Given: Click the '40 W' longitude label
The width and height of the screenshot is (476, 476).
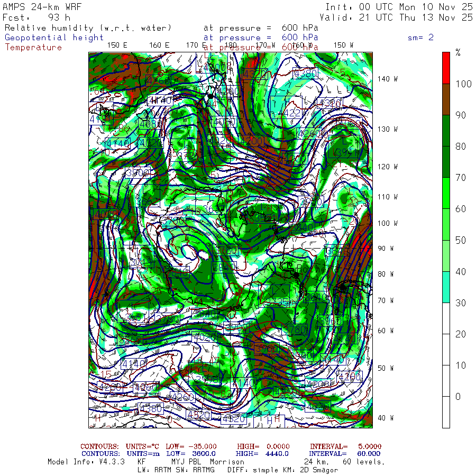Looking at the screenshot, I should point(386,418).
